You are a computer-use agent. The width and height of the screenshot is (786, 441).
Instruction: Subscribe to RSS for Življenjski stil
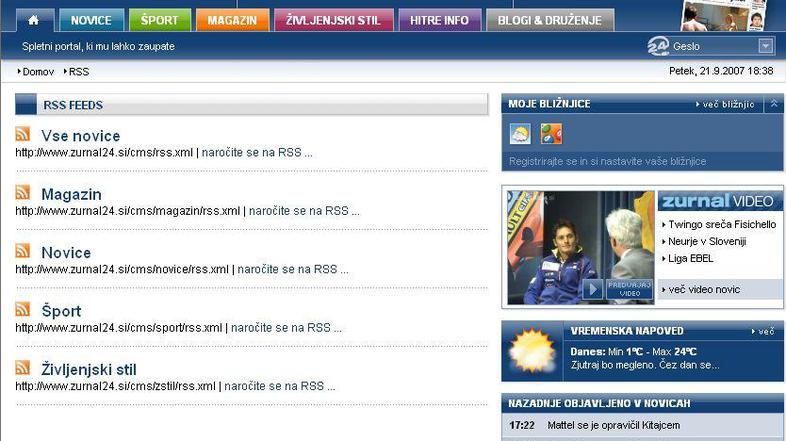(280, 386)
